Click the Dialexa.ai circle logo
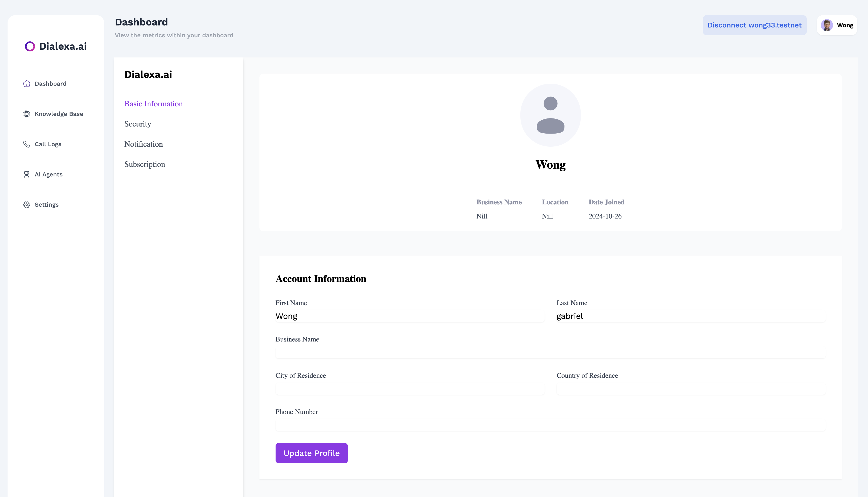Viewport: 868px width, 497px height. click(30, 46)
